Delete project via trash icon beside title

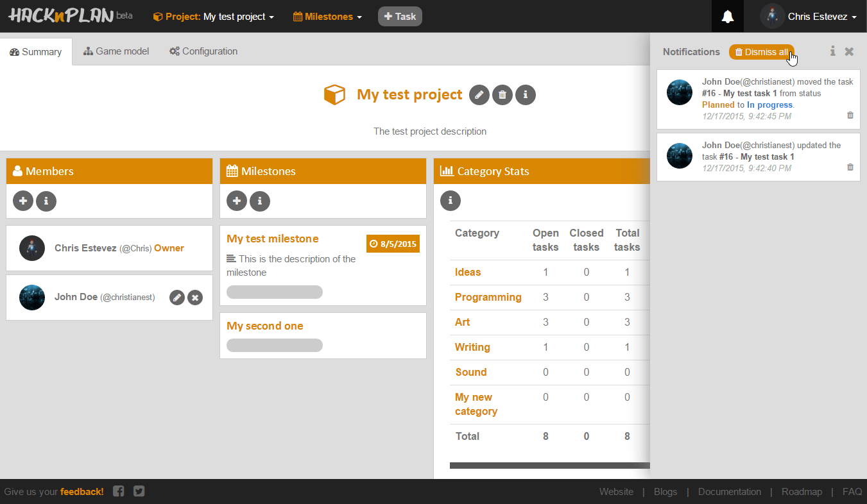coord(502,95)
